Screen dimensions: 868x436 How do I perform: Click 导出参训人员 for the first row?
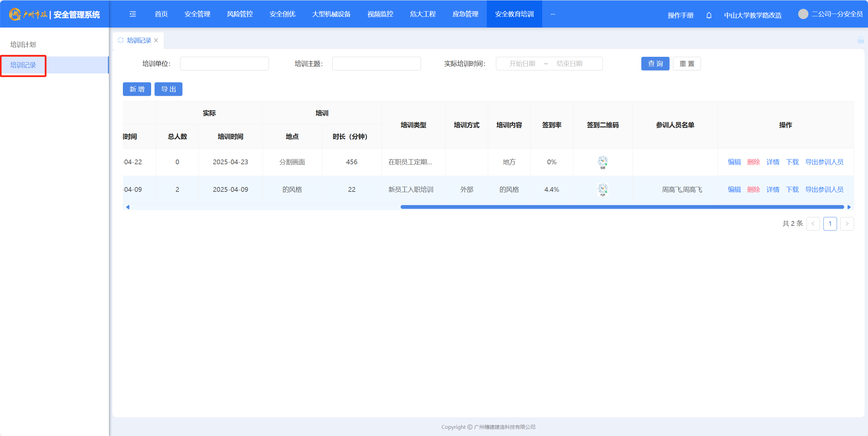tap(824, 162)
